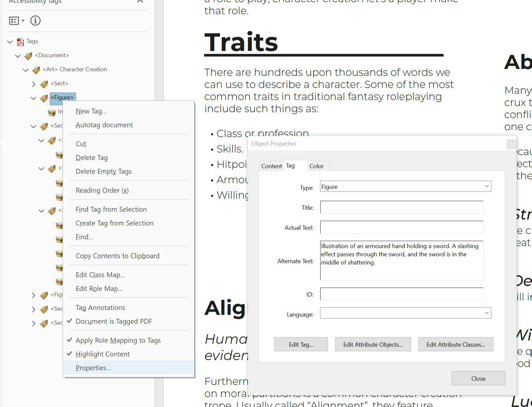Screen dimensions: 532x407
Task: Select Autotag document from the menu
Action: (x=104, y=125)
